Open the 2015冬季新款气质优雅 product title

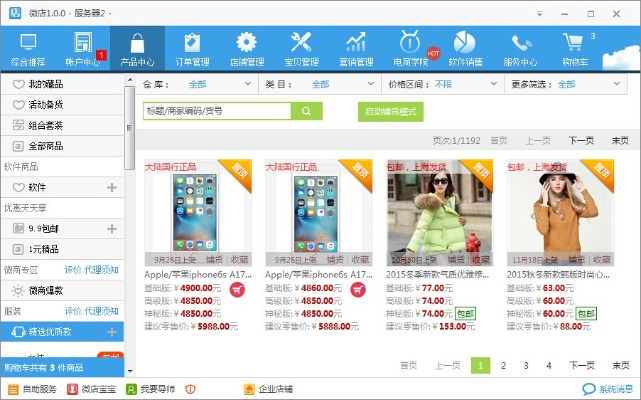(x=437, y=274)
